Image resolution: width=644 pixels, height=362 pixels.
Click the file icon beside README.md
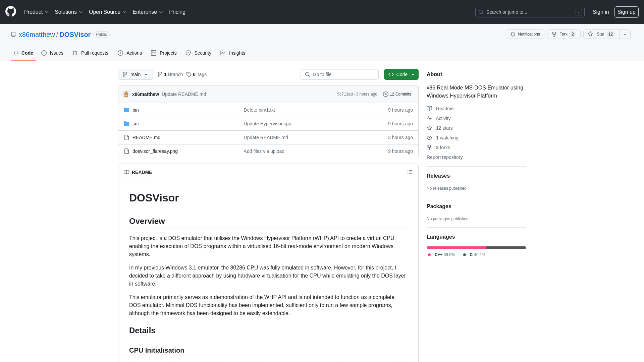[126, 137]
